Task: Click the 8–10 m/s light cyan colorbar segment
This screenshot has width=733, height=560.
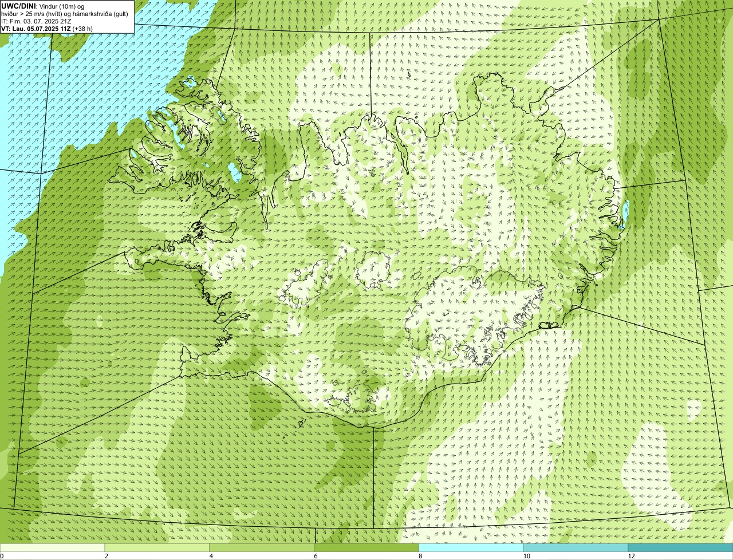Action: click(471, 547)
